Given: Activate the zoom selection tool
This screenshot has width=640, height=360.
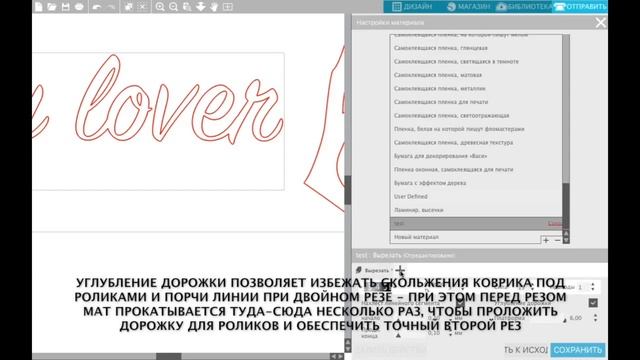Looking at the screenshot, I should 187,7.
